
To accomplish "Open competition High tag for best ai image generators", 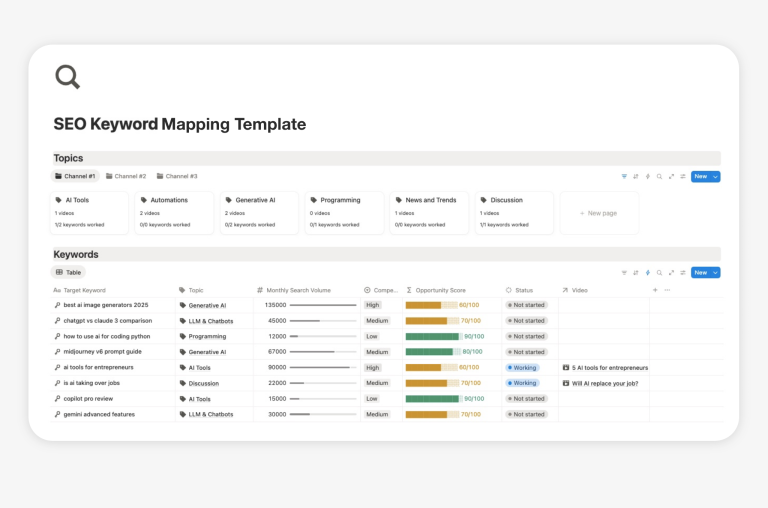I will pos(373,305).
